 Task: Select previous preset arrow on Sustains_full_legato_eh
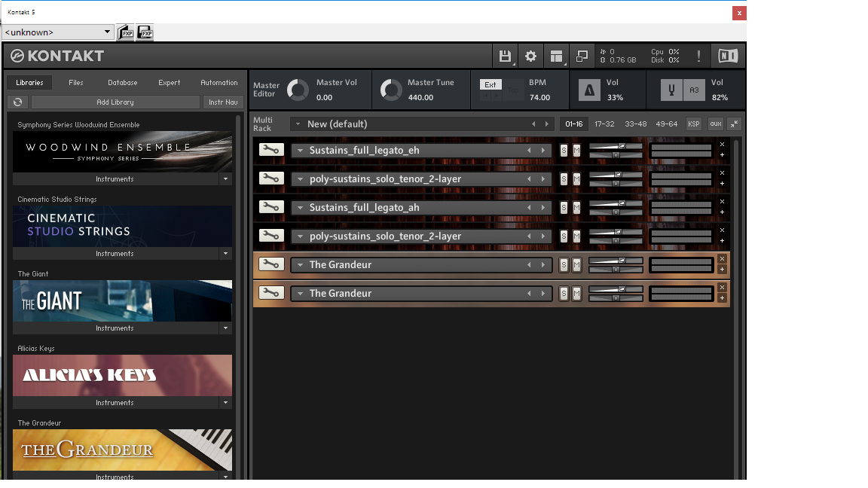point(529,150)
